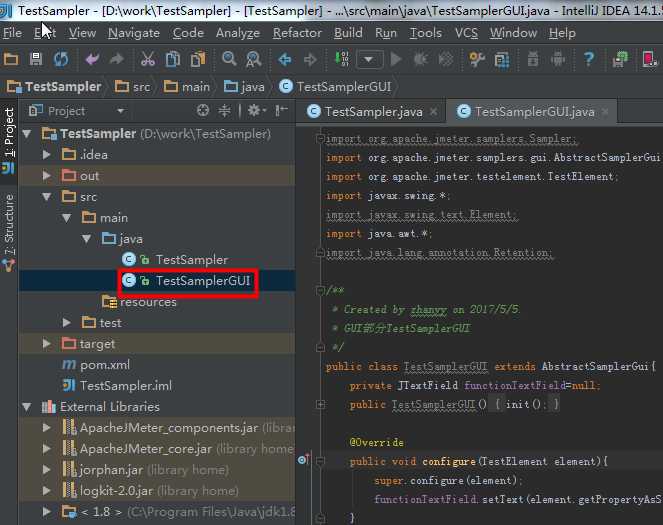The image size is (663, 525).
Task: Collapse the src folder
Action: (x=47, y=197)
